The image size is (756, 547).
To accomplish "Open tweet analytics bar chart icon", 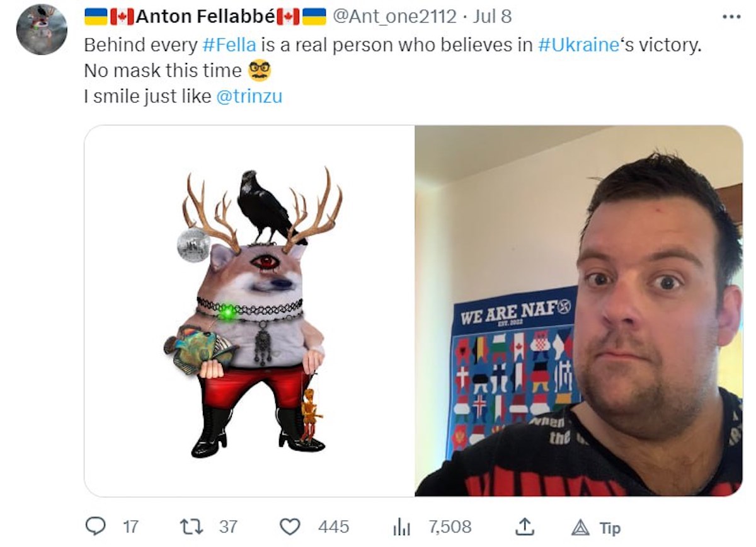I will pyautogui.click(x=401, y=527).
